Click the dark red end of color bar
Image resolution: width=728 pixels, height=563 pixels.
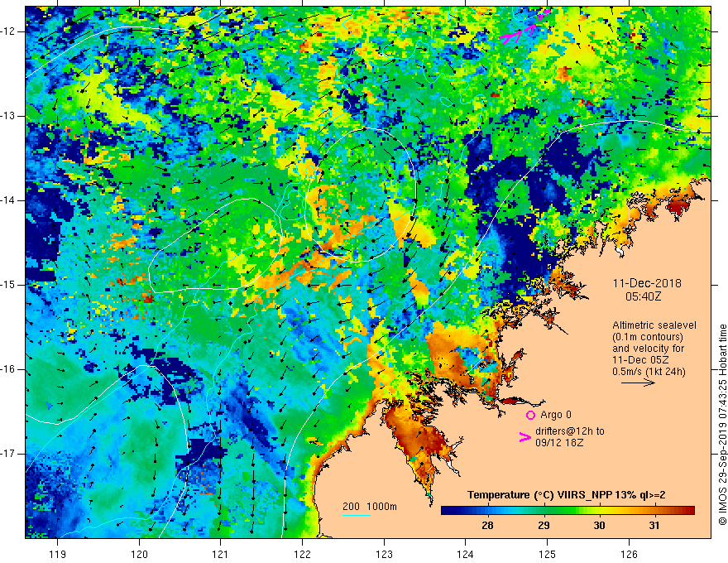point(689,510)
